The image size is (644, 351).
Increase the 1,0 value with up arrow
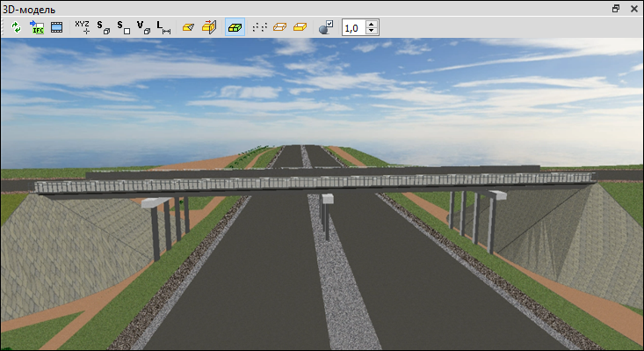point(372,25)
